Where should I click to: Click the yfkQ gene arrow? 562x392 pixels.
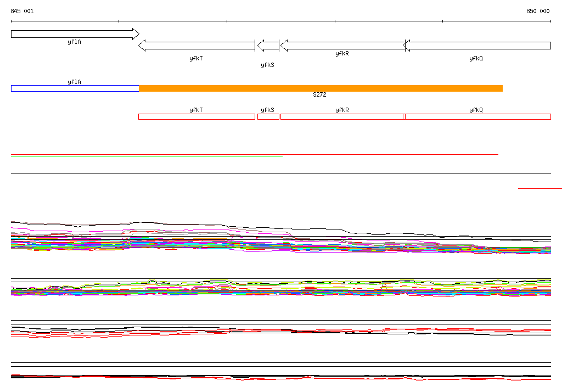click(477, 46)
